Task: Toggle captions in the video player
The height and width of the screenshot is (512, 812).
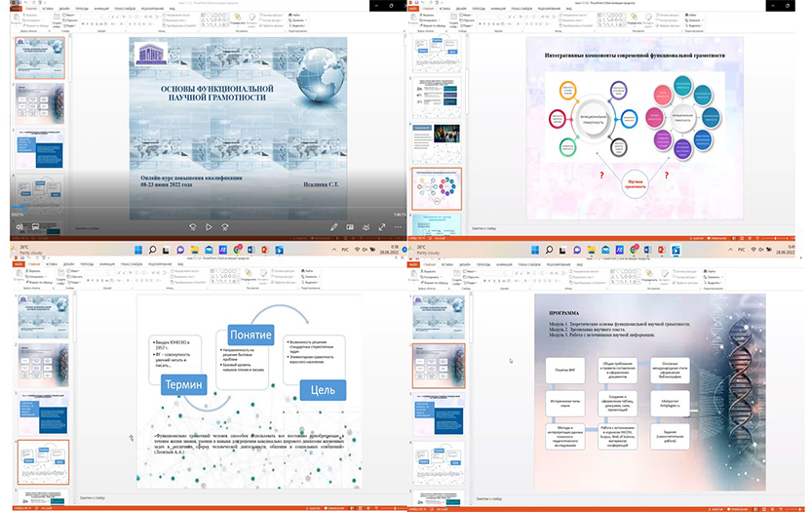Action: point(35,226)
